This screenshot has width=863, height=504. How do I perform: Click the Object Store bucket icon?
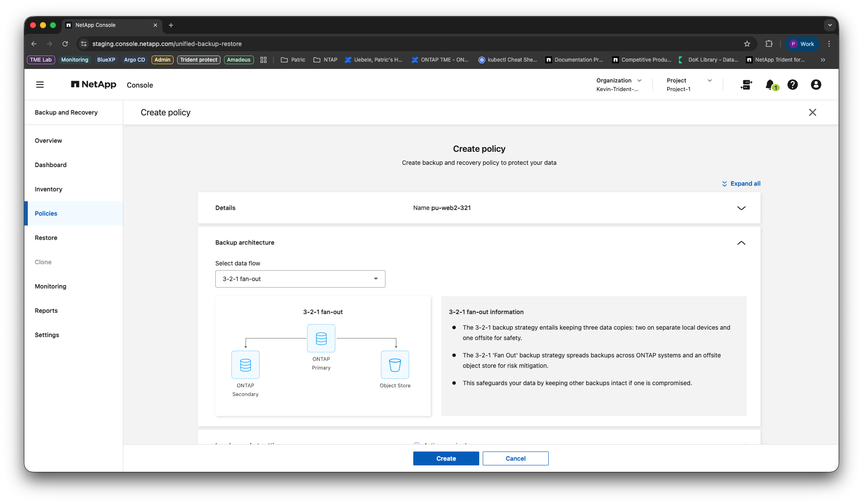click(395, 365)
